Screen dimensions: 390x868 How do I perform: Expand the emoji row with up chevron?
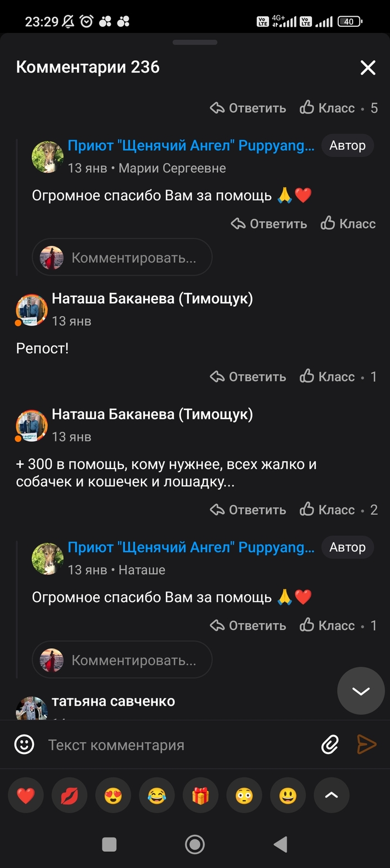pos(331,796)
